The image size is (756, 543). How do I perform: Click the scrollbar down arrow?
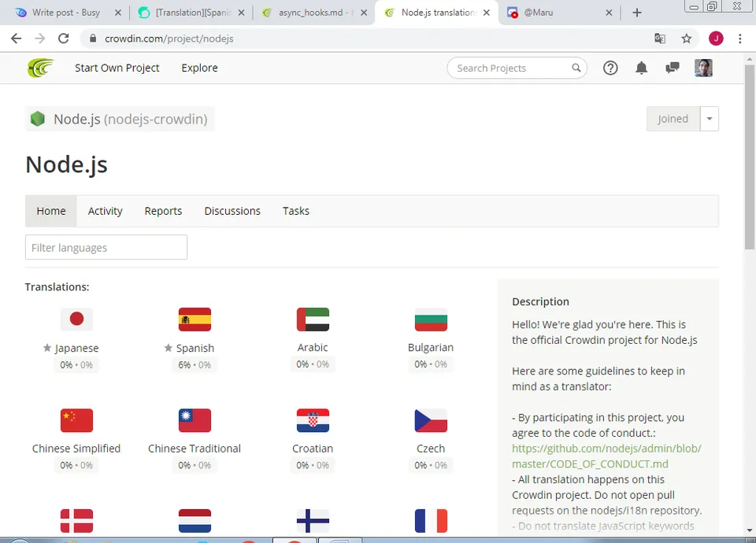pyautogui.click(x=750, y=530)
